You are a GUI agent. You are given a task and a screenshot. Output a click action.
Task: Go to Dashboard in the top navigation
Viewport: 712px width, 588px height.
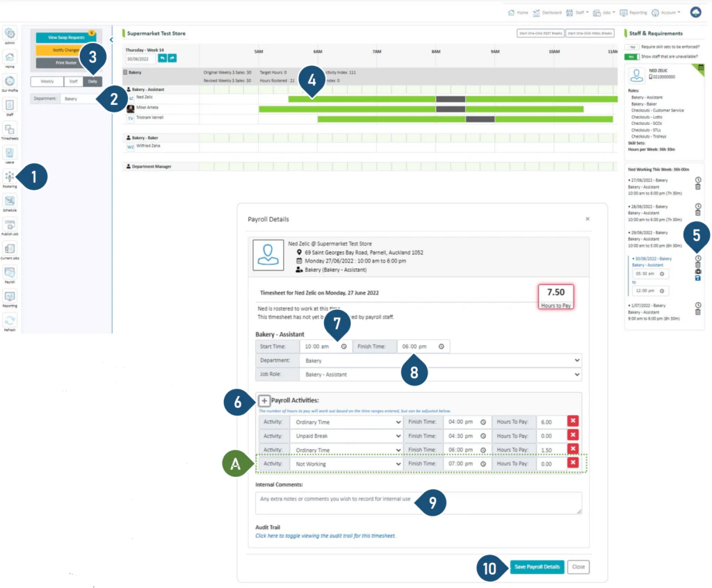[547, 13]
